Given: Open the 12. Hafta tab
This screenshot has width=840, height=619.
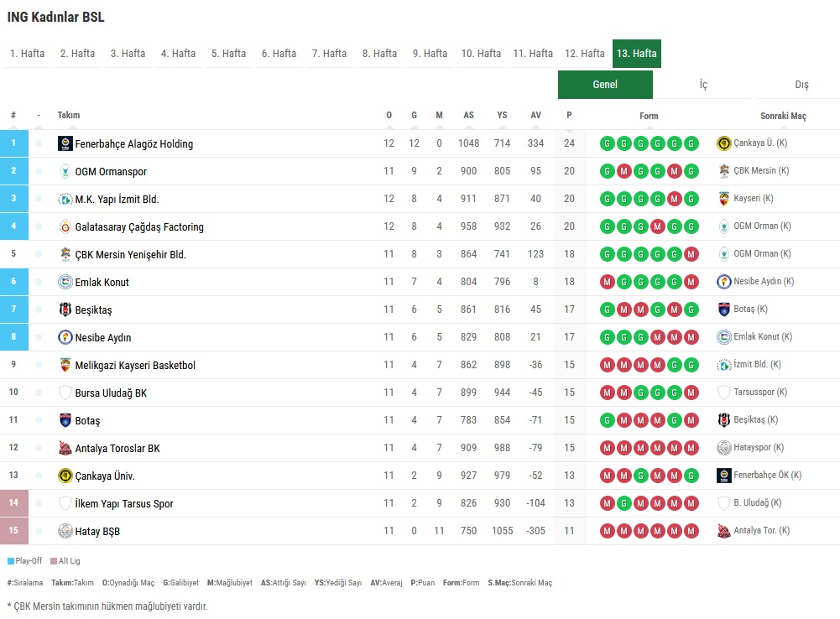Looking at the screenshot, I should pyautogui.click(x=584, y=54).
